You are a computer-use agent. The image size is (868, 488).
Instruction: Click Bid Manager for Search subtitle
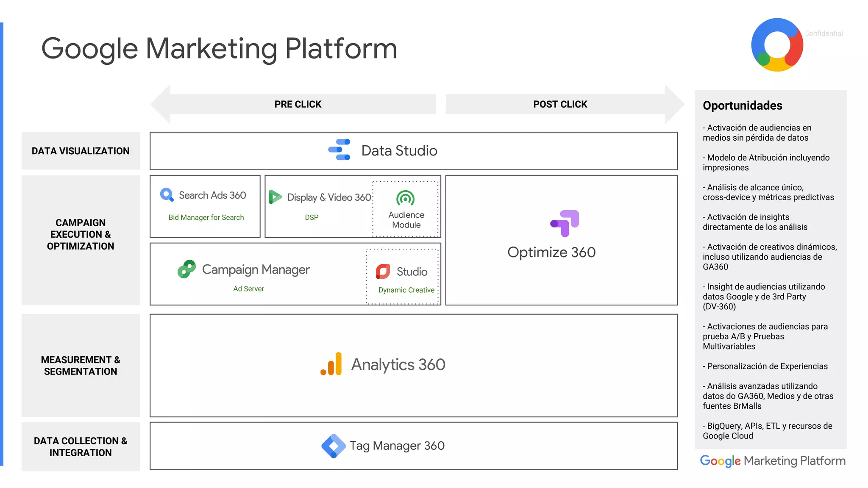tap(206, 217)
